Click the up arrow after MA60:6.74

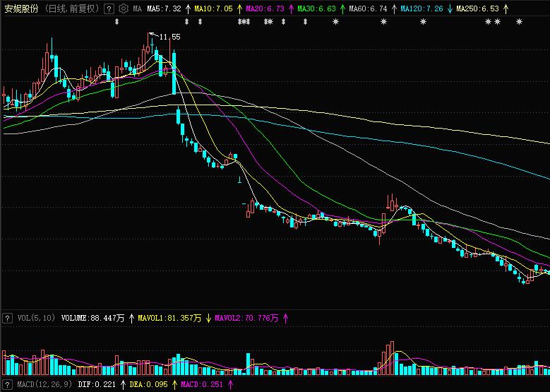click(394, 8)
